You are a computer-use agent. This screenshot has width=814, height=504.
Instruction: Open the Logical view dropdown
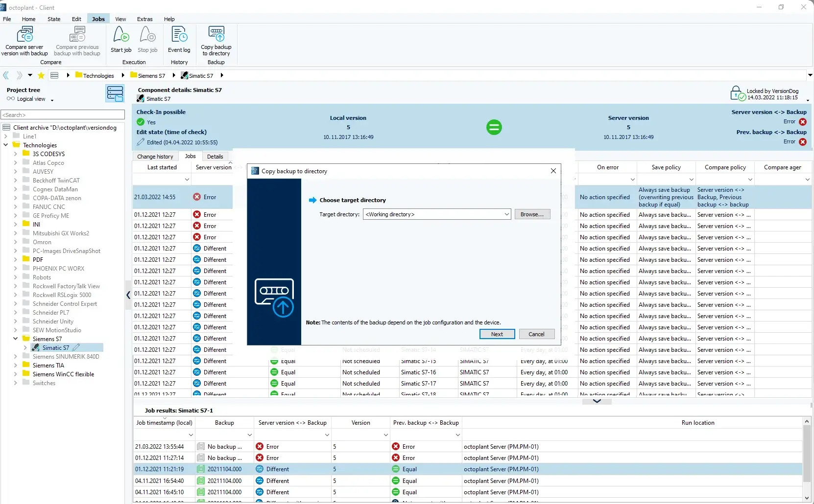(x=52, y=100)
